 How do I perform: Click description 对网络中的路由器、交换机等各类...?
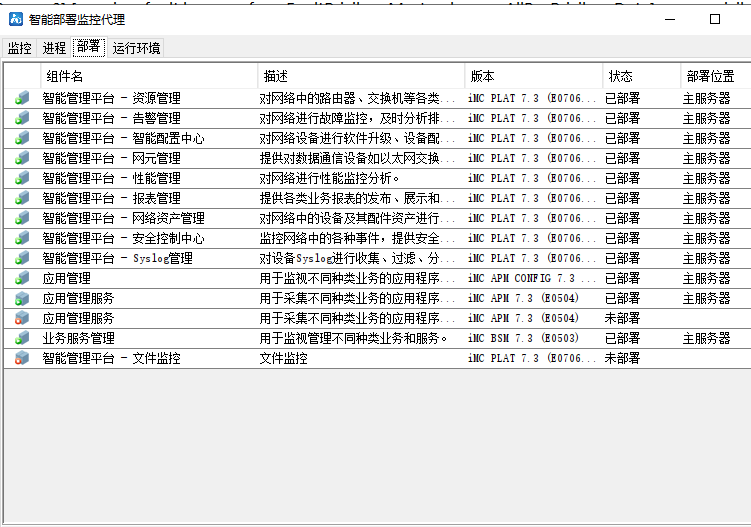click(x=357, y=98)
